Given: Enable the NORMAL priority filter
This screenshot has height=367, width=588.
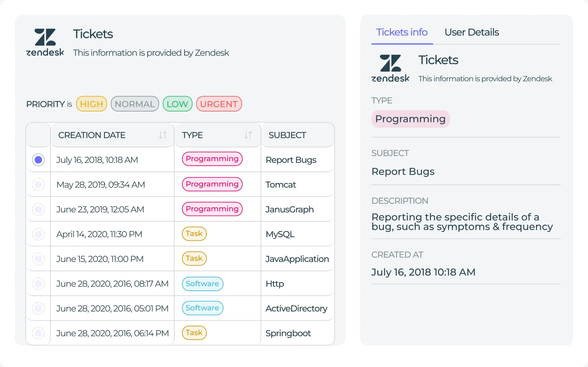Looking at the screenshot, I should pyautogui.click(x=135, y=104).
